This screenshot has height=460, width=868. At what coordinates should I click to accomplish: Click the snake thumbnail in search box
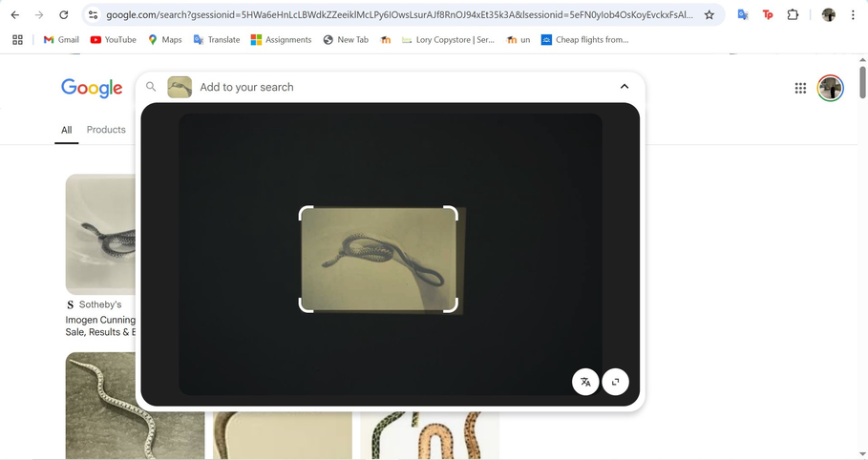coord(180,87)
